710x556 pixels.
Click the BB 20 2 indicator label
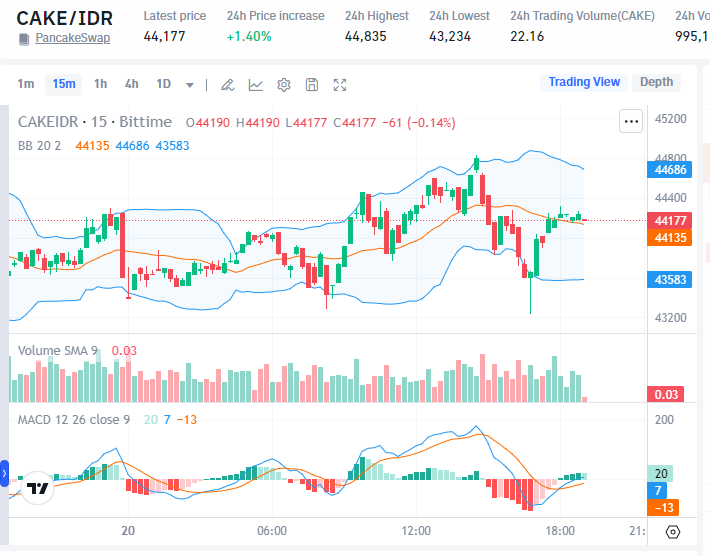click(39, 146)
